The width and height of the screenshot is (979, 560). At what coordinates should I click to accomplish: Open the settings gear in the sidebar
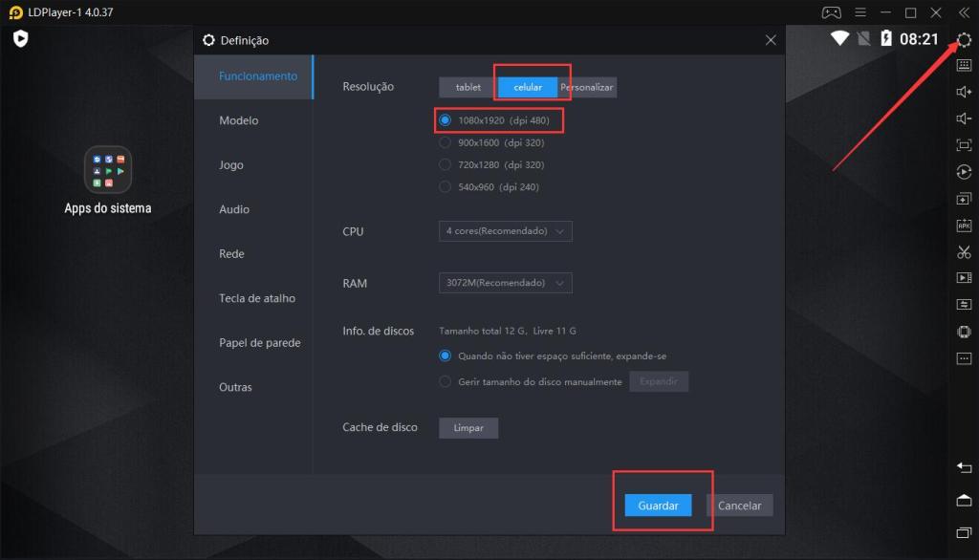tap(964, 39)
